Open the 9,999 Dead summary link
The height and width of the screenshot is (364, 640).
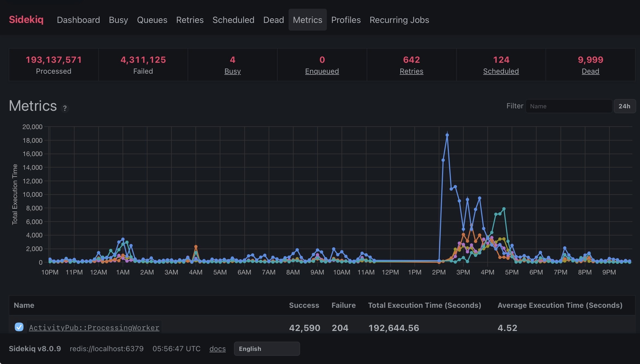[590, 71]
